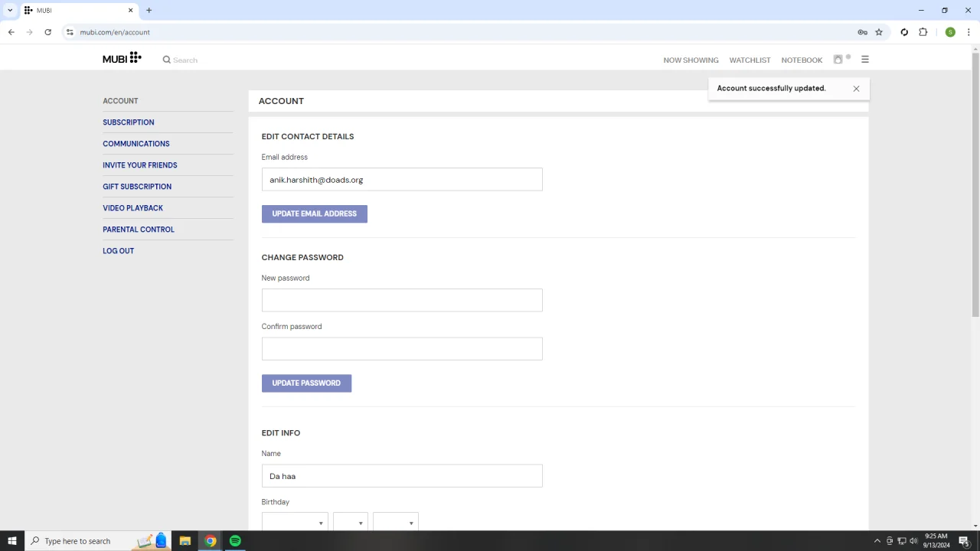Open the Windows notification center icon
980x551 pixels.
click(x=965, y=541)
